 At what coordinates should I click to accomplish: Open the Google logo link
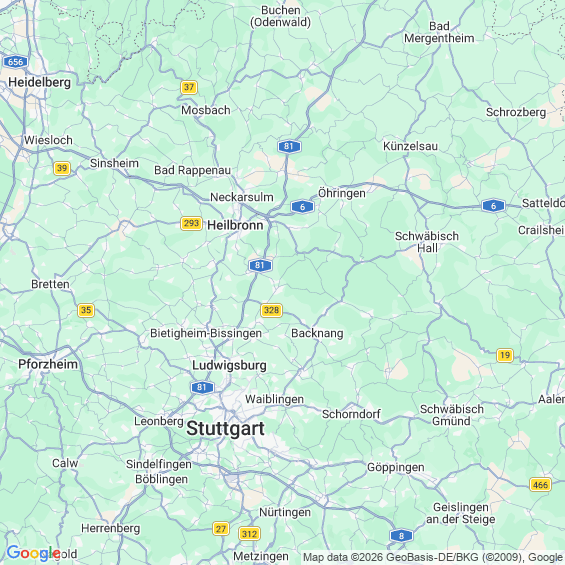[x=33, y=553]
